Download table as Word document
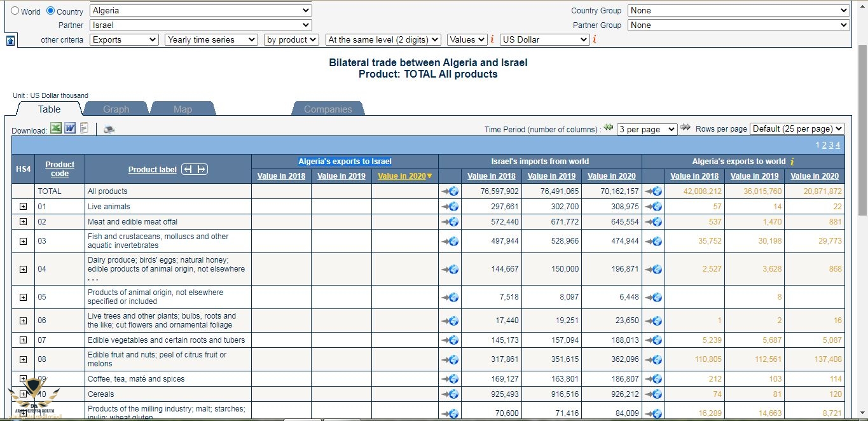Image resolution: width=868 pixels, height=421 pixels. pos(70,128)
